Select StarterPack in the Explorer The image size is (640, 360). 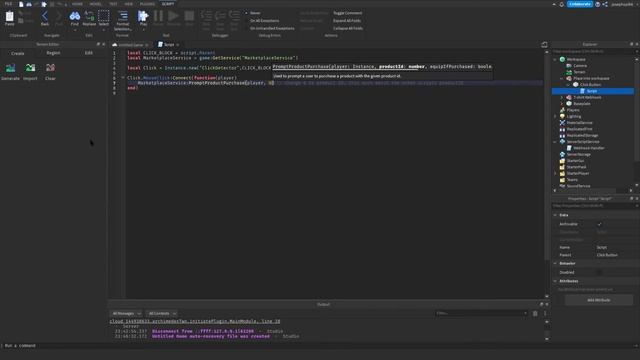tap(576, 167)
